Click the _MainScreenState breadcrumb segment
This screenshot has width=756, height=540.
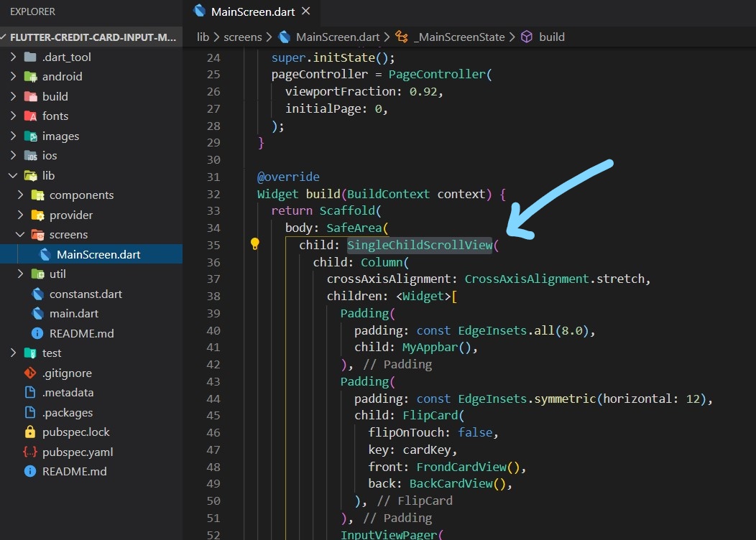click(x=459, y=37)
